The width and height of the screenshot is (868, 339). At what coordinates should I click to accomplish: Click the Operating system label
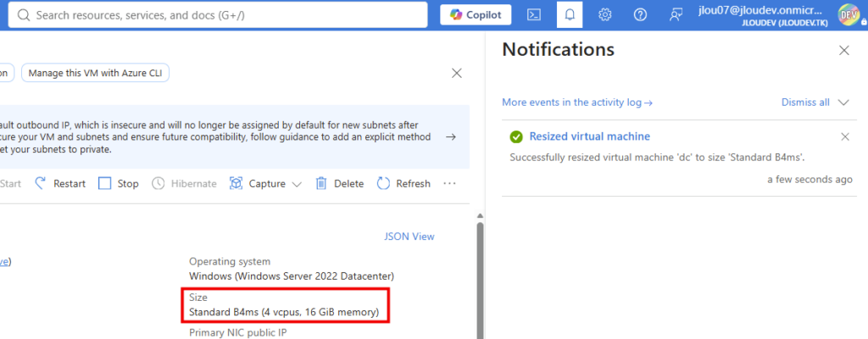(x=230, y=261)
